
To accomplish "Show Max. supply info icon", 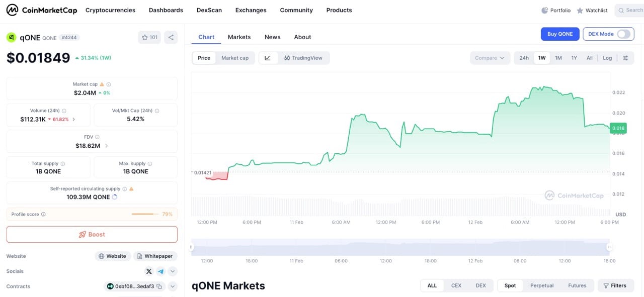I will click(x=150, y=163).
